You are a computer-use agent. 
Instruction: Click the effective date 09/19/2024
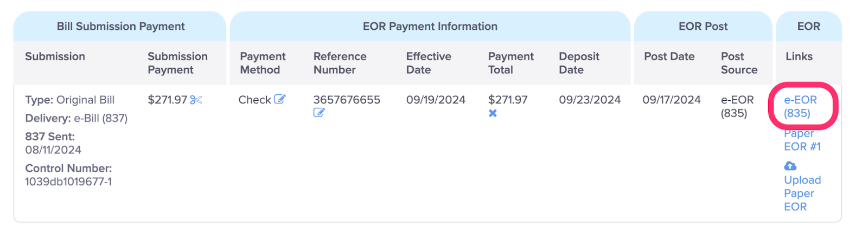pos(436,100)
